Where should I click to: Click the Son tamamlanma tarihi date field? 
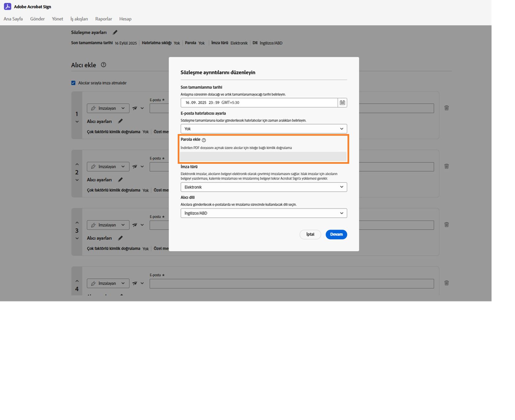pos(259,103)
